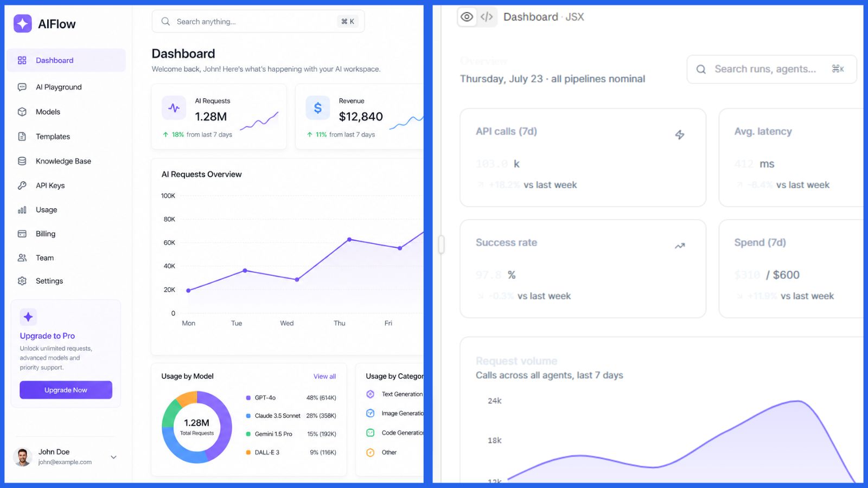Click the Monday data point on the chart
Screen dimensions: 868x488
188,291
